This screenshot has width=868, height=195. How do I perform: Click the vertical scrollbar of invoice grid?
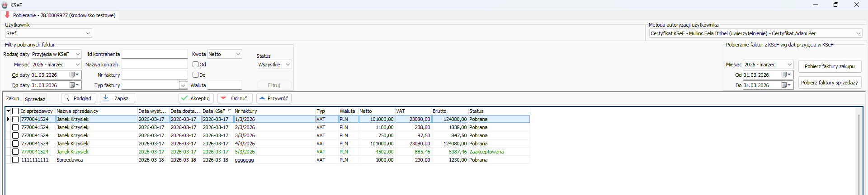[859, 153]
